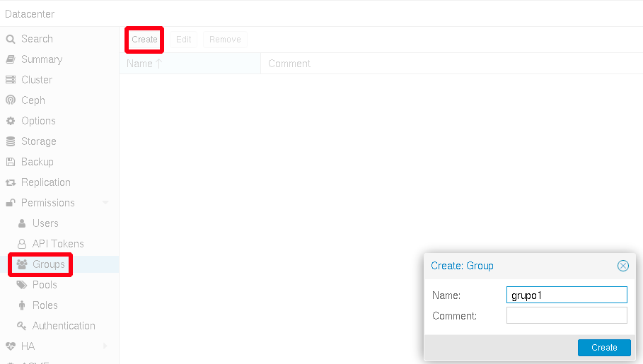Go to the Groups section
643x364 pixels.
[48, 264]
